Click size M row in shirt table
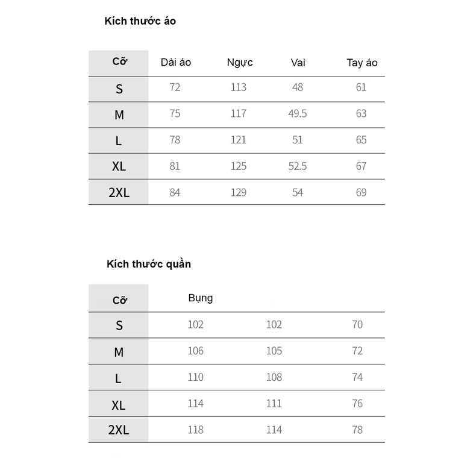Image resolution: width=476 pixels, height=476 pixels. pyautogui.click(x=237, y=114)
